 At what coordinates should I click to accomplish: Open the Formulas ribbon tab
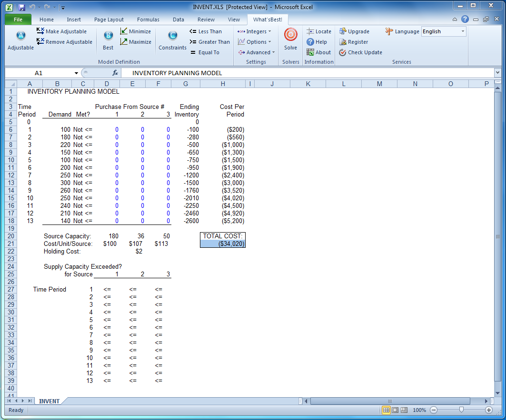(148, 20)
